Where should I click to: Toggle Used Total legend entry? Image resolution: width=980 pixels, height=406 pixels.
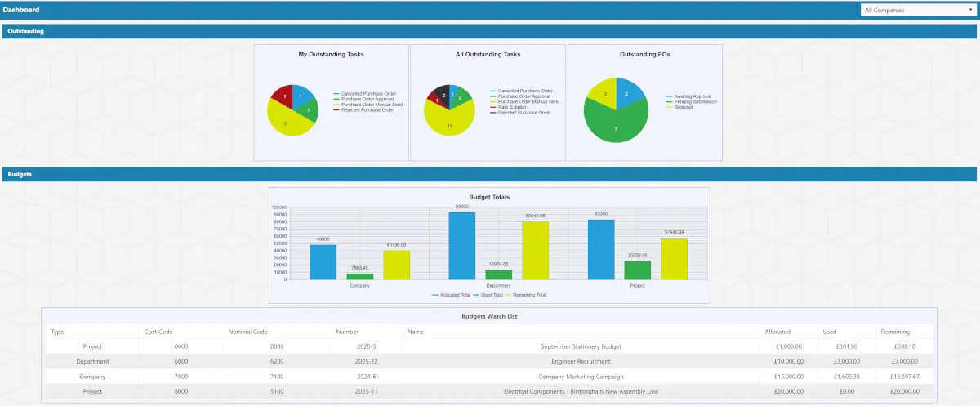[487, 295]
